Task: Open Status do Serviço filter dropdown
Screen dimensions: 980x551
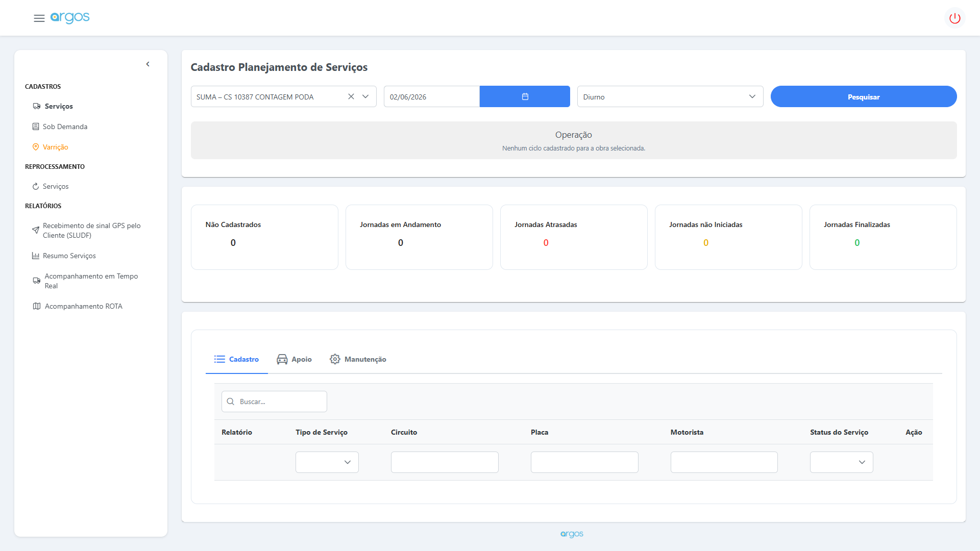Action: pos(842,462)
